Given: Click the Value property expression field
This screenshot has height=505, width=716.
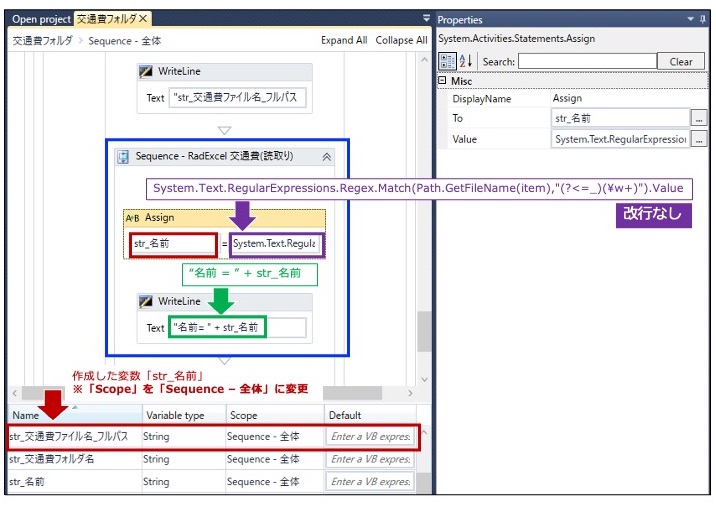Looking at the screenshot, I should click(620, 139).
